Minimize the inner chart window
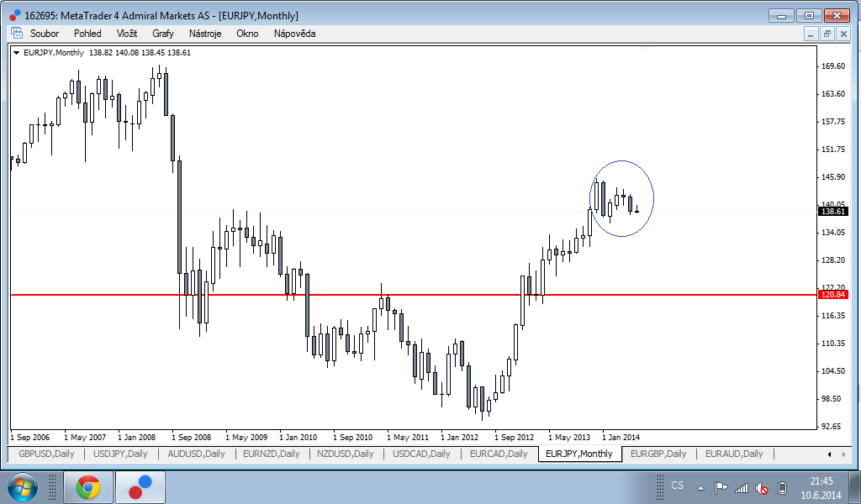The image size is (861, 504). [x=811, y=34]
